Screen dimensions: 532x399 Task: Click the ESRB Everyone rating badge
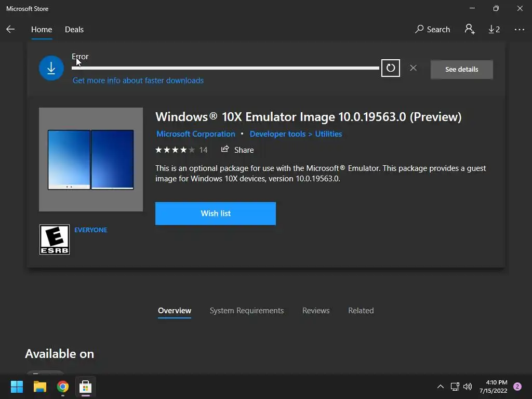click(x=54, y=240)
